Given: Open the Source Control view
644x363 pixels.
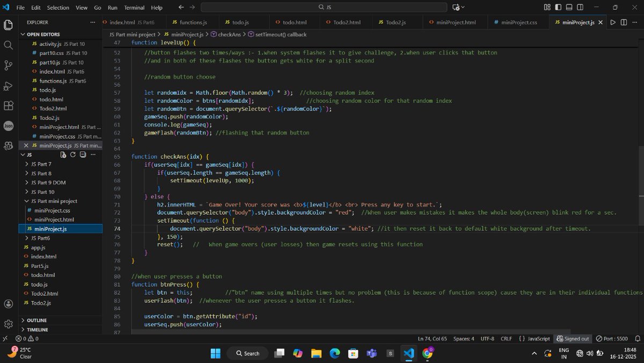Looking at the screenshot, I should point(8,64).
